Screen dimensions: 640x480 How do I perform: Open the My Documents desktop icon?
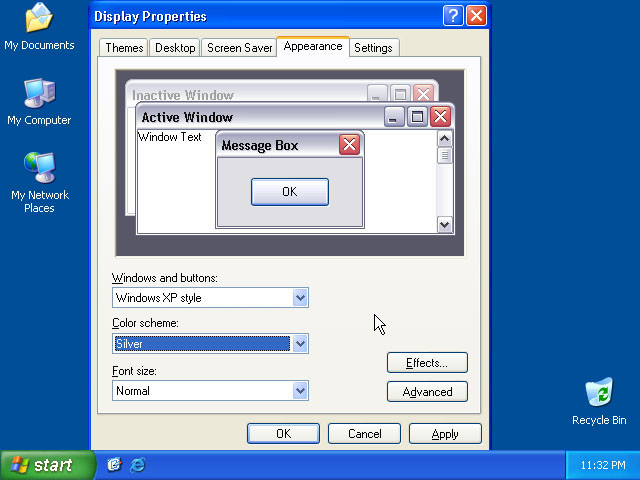pos(39,27)
